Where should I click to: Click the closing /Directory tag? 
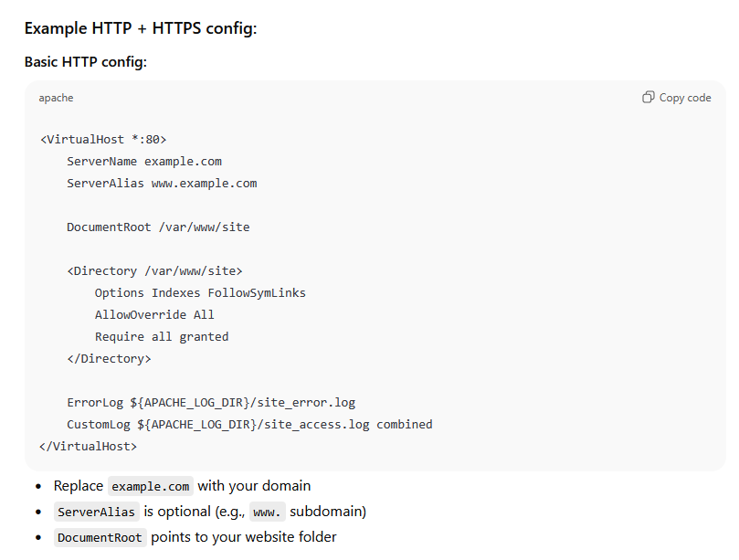[x=109, y=359]
